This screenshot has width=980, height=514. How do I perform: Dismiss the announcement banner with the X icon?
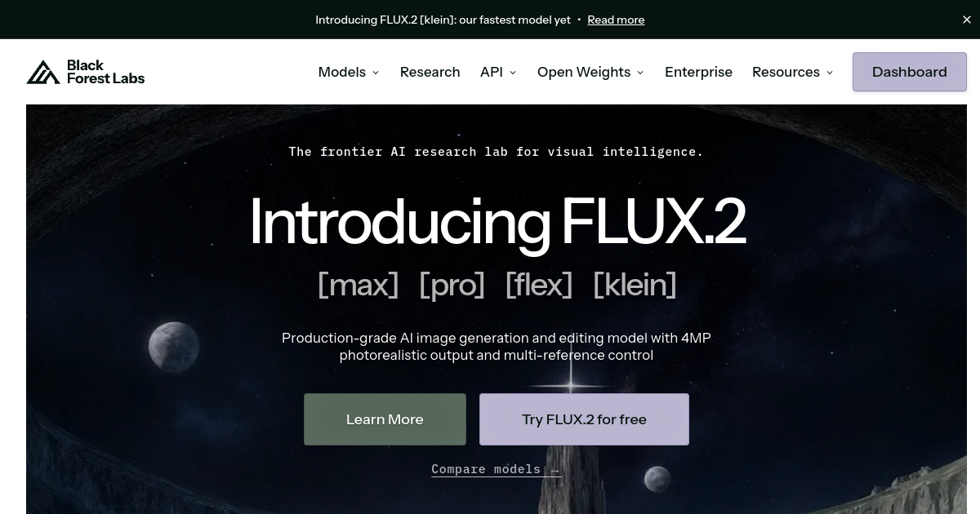[967, 20]
